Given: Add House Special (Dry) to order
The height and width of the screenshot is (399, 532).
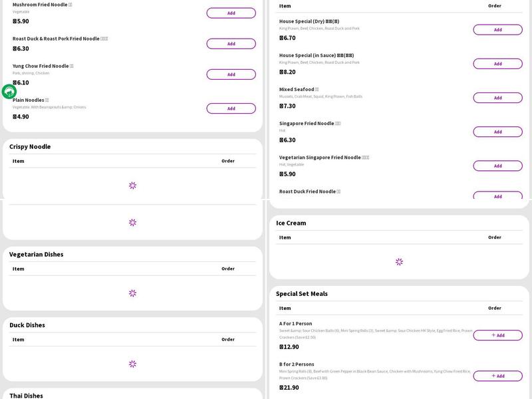Looking at the screenshot, I should coord(497,30).
